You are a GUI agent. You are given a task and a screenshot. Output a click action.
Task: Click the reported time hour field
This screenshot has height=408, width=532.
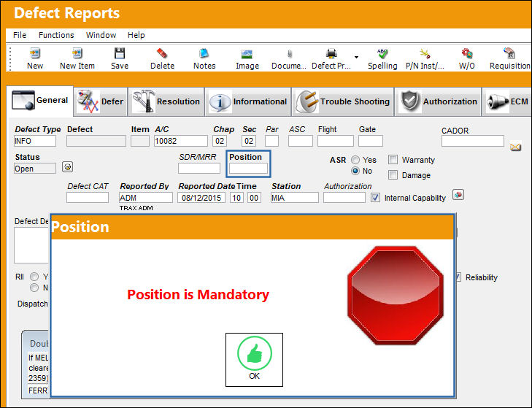(x=236, y=198)
